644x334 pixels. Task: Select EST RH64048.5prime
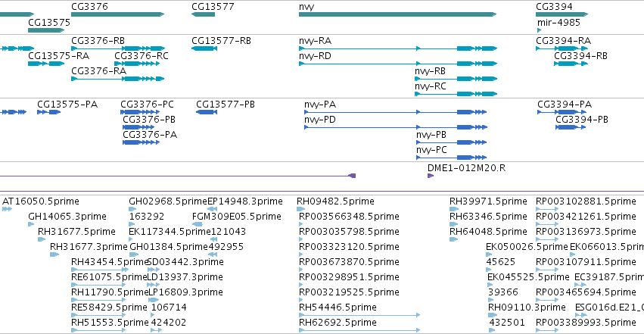click(488, 232)
